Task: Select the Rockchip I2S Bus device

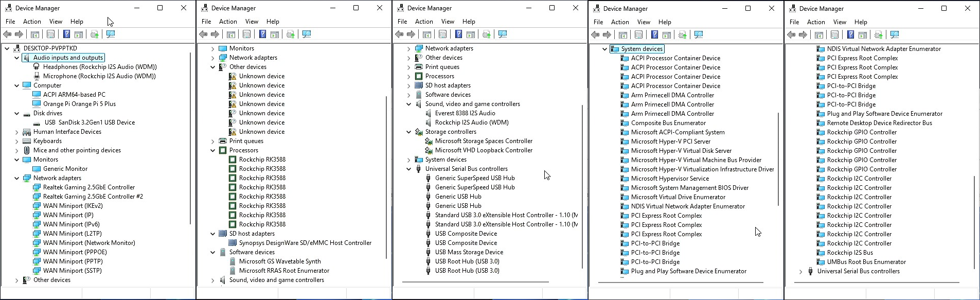Action: pyautogui.click(x=849, y=253)
